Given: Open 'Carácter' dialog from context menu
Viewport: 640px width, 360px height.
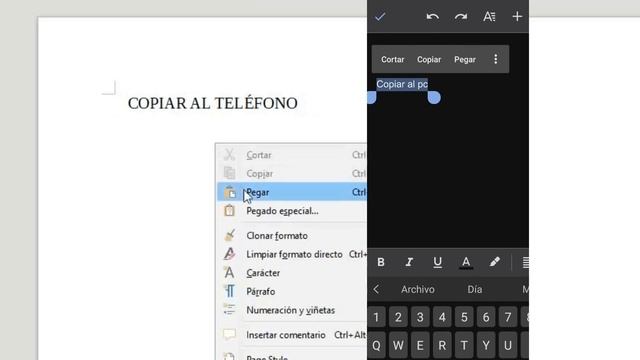Looking at the screenshot, I should click(x=292, y=273).
